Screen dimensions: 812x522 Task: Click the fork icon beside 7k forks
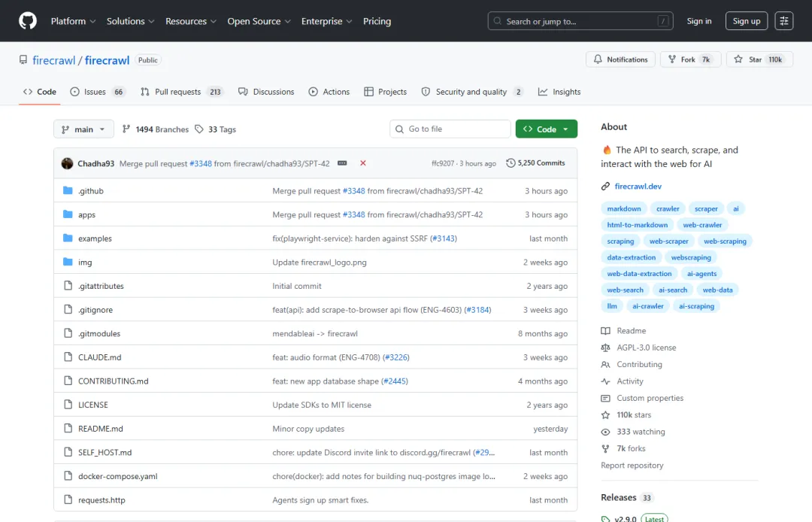605,448
